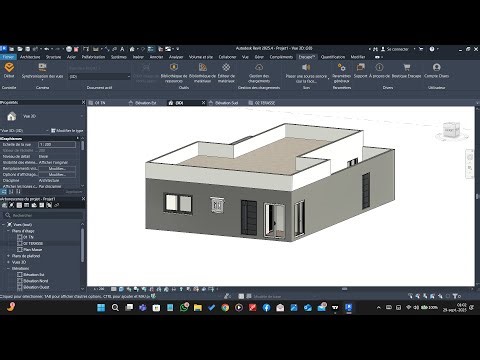Select Plan Masse in project browser
The width and height of the screenshot is (480, 360).
[x=33, y=249]
